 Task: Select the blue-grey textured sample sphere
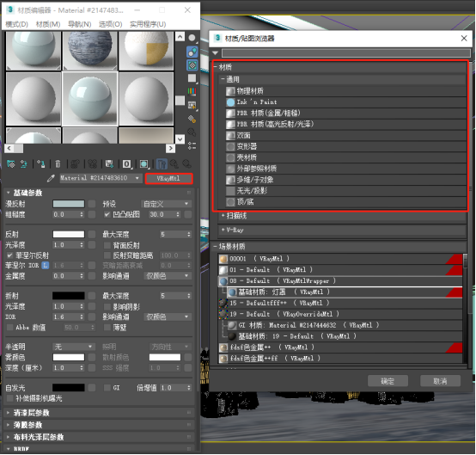(x=90, y=51)
